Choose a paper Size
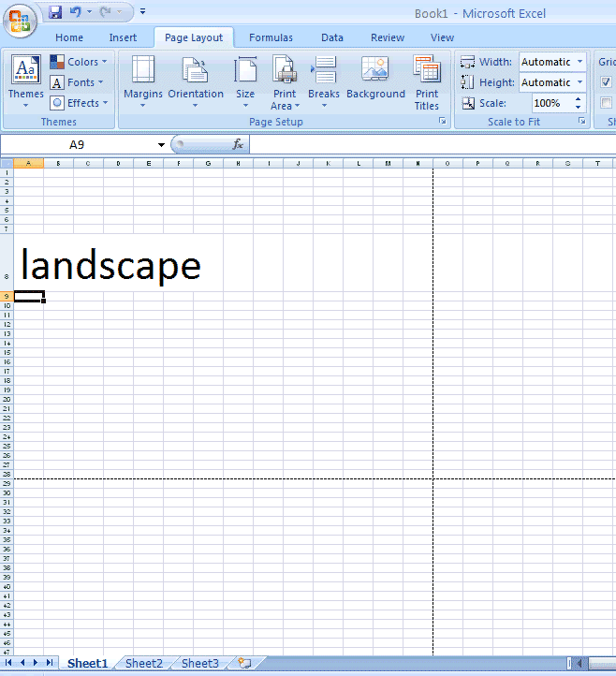Viewport: 616px width, 676px height. [245, 81]
